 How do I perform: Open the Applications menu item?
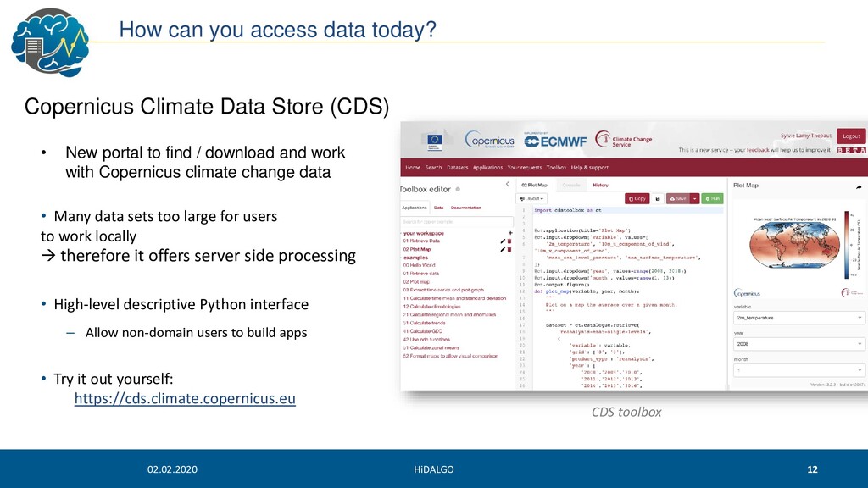tap(487, 167)
